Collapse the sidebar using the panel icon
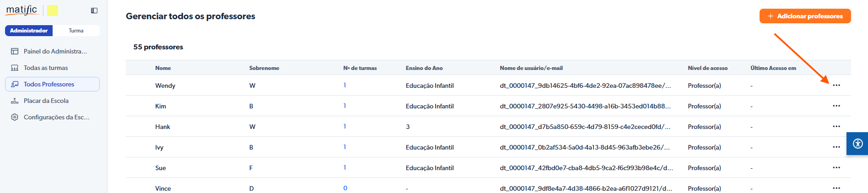The height and width of the screenshot is (193, 868). [x=94, y=11]
